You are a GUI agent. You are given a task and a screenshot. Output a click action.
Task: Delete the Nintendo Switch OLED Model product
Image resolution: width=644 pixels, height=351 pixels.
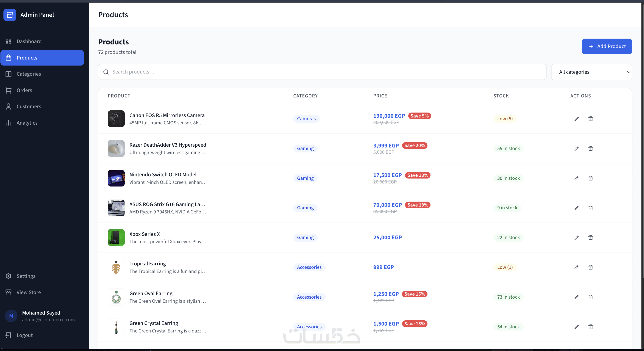591,178
